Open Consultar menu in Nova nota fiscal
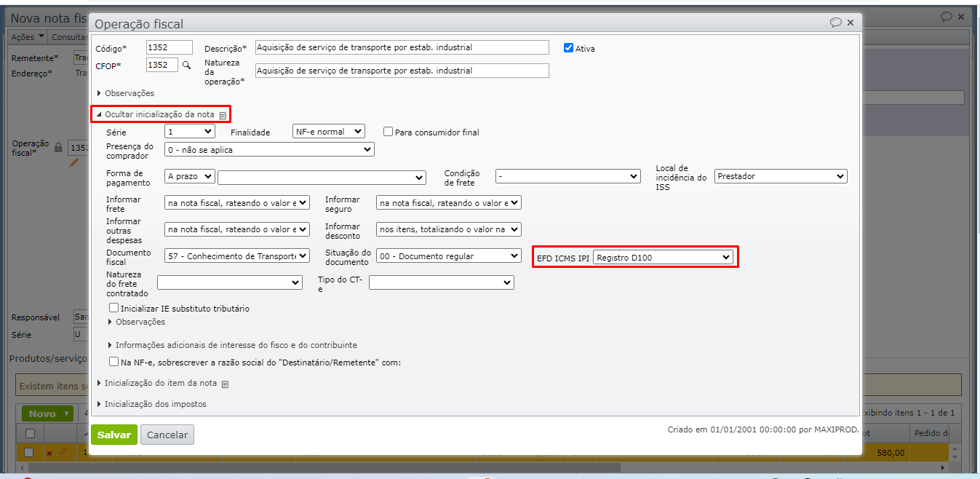This screenshot has height=479, width=980. (69, 36)
